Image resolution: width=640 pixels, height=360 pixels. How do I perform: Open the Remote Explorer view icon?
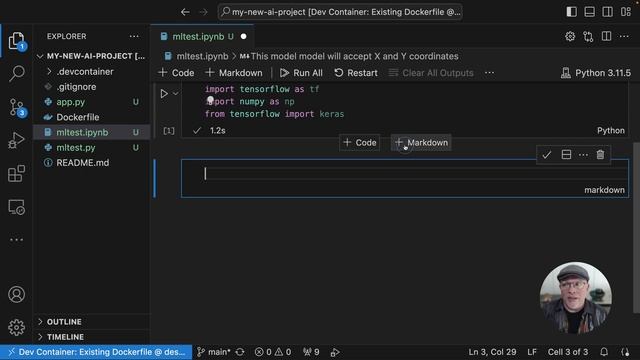point(16,207)
